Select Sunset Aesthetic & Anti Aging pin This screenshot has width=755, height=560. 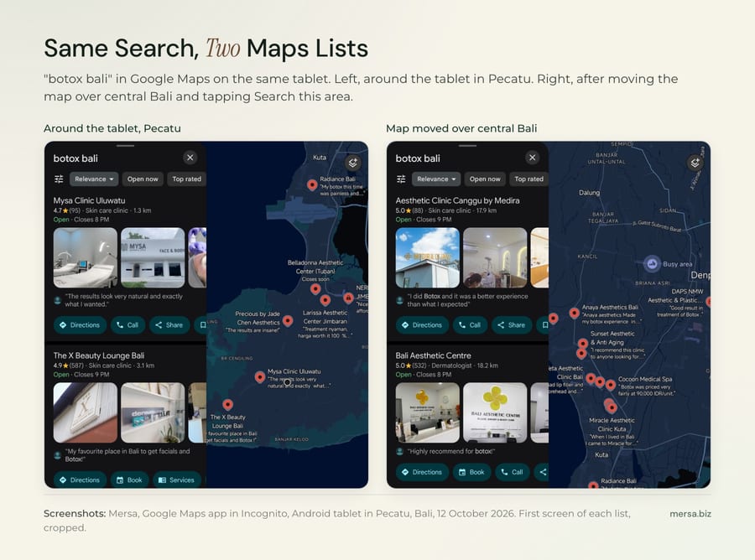pyautogui.click(x=583, y=344)
